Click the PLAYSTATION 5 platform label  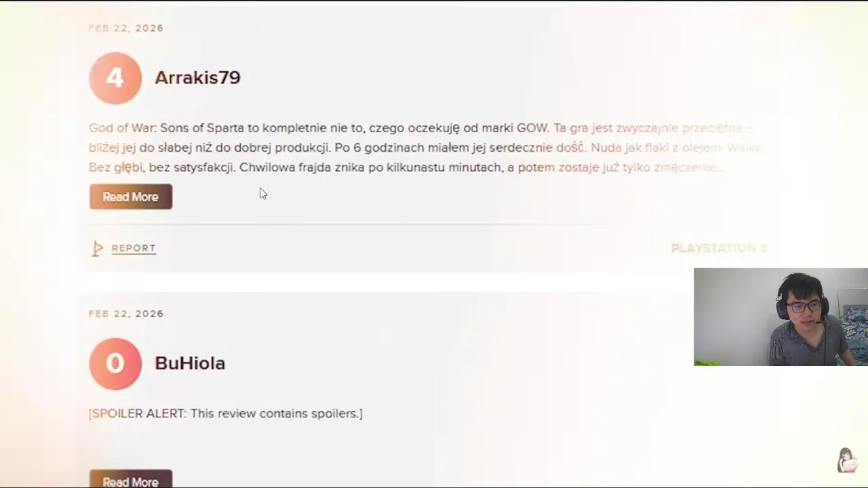[719, 249]
